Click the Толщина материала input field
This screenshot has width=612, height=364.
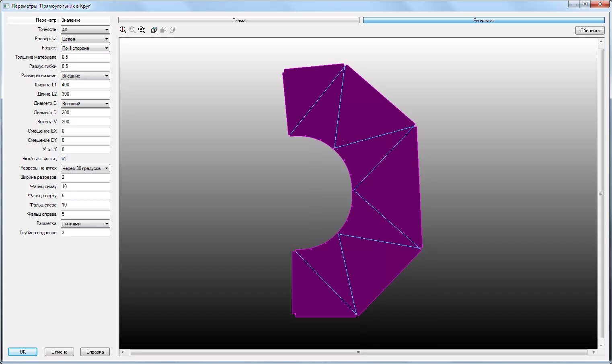pyautogui.click(x=85, y=57)
